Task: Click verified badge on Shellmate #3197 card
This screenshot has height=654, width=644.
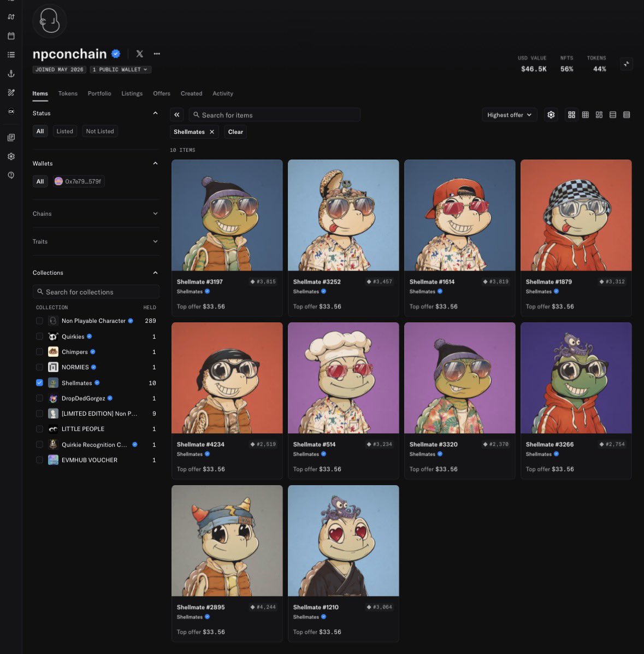Action: pos(208,292)
